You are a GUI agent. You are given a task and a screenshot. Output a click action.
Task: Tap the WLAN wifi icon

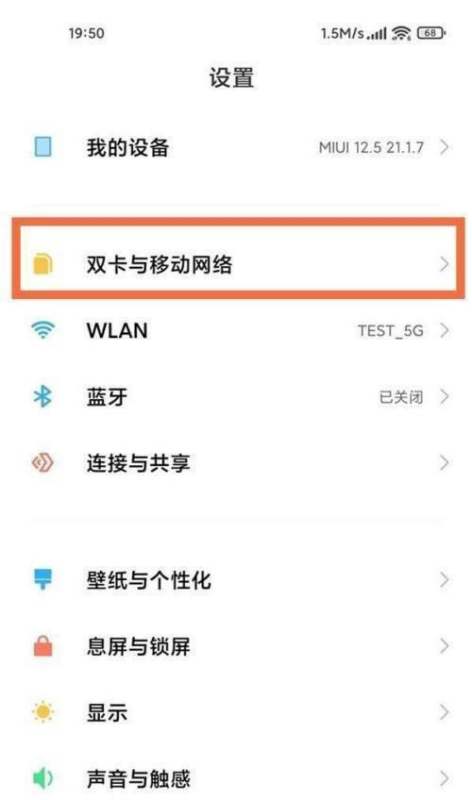[x=43, y=330]
